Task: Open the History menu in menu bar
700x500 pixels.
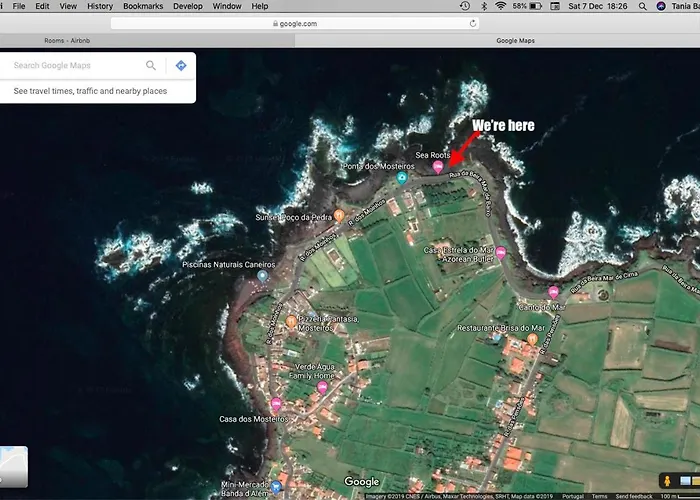Action: pos(100,6)
